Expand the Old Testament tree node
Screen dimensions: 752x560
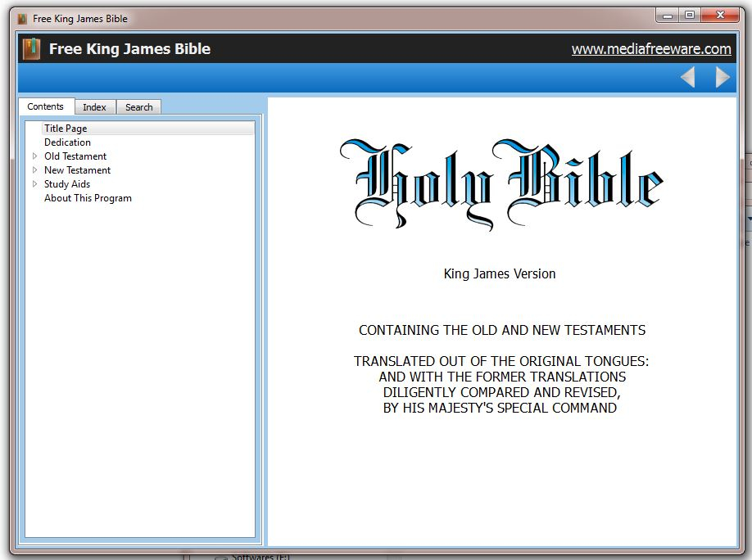point(34,156)
